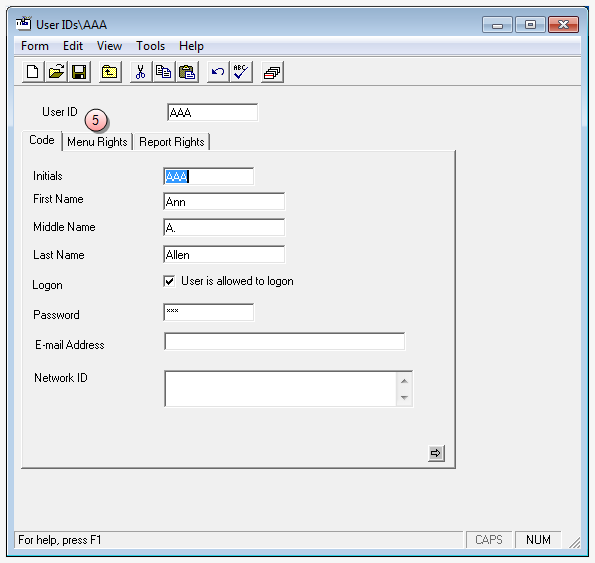
Task: Click the stacked windows toolbar icon
Action: (272, 72)
